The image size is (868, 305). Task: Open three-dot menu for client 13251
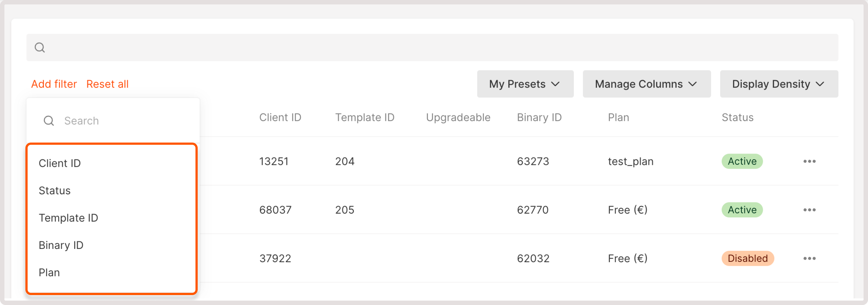coord(809,161)
